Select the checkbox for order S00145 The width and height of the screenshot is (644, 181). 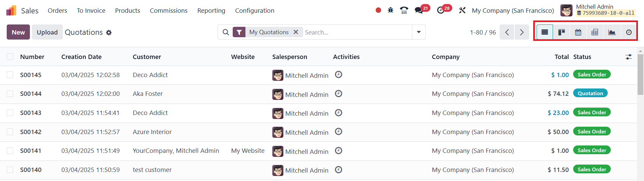click(x=10, y=75)
